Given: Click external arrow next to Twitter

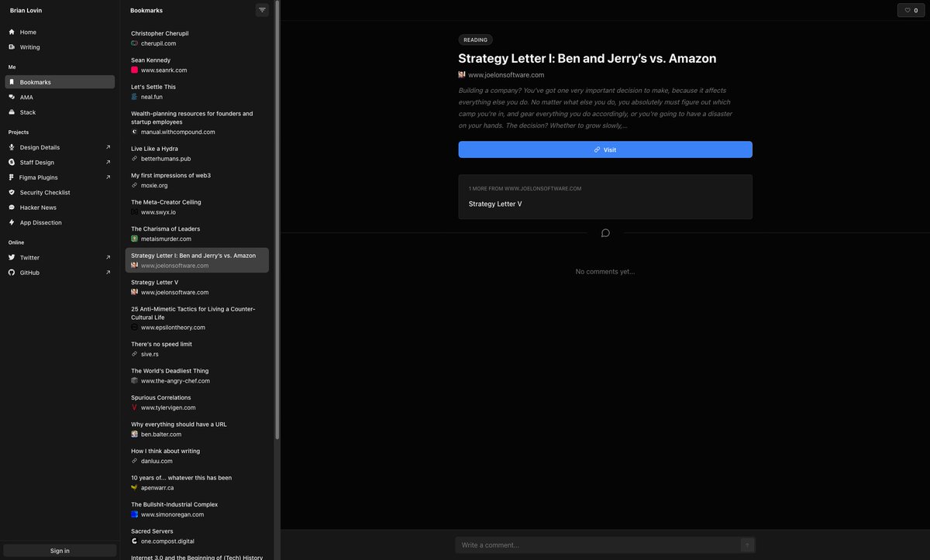Looking at the screenshot, I should tap(108, 257).
